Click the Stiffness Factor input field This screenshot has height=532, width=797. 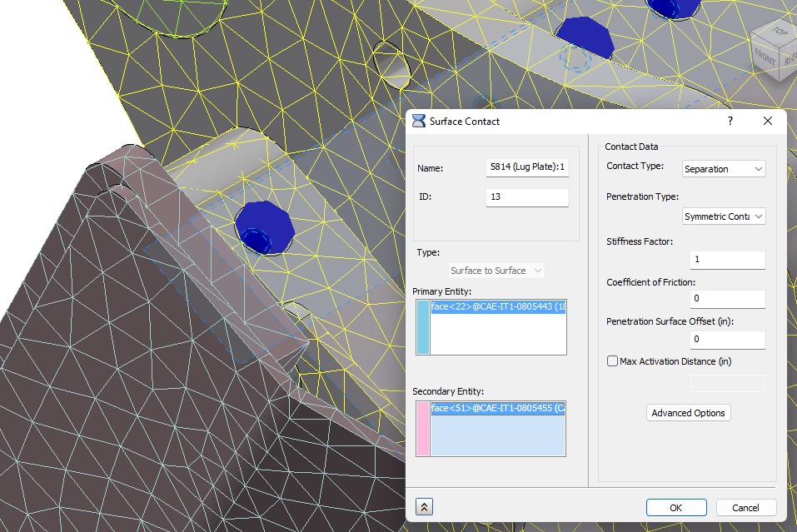726,259
